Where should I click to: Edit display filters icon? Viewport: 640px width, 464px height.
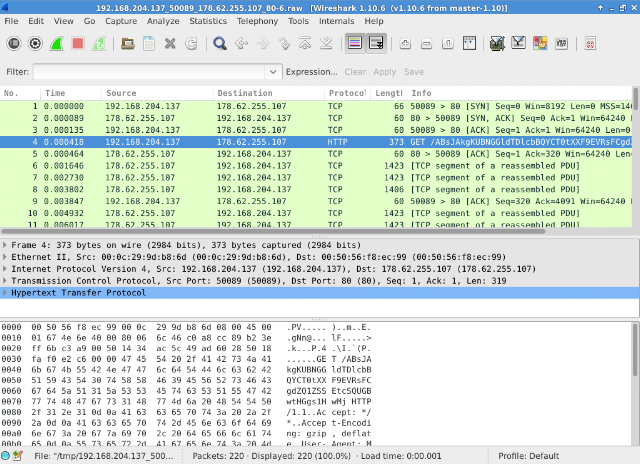518,43
